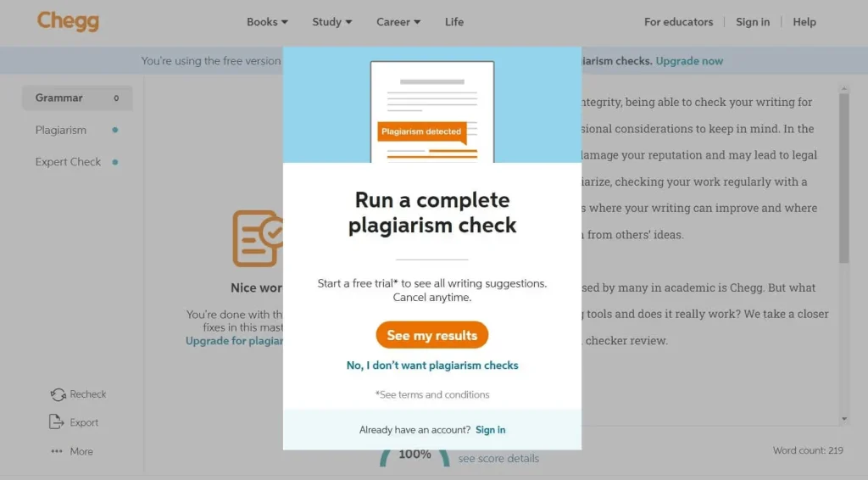
Task: Click the plagiarism detected illustration
Action: pyautogui.click(x=432, y=112)
